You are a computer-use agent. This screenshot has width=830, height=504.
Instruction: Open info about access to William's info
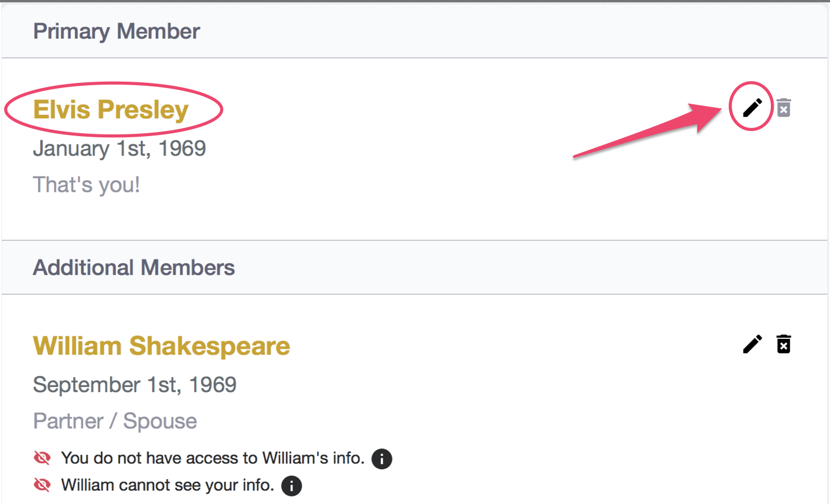(381, 459)
